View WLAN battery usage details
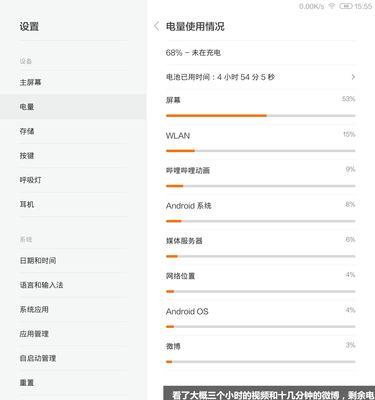 [261, 142]
